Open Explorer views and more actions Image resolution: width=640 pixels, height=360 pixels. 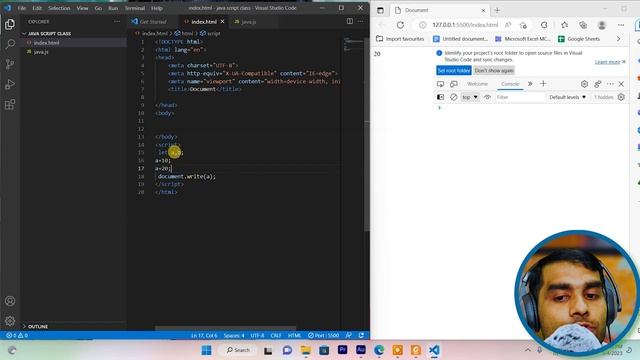(x=117, y=21)
